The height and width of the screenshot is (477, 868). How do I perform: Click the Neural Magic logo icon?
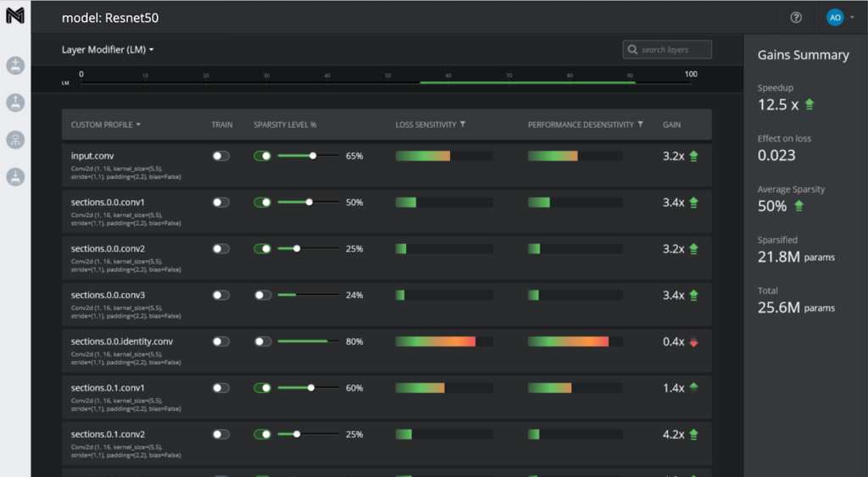point(15,15)
